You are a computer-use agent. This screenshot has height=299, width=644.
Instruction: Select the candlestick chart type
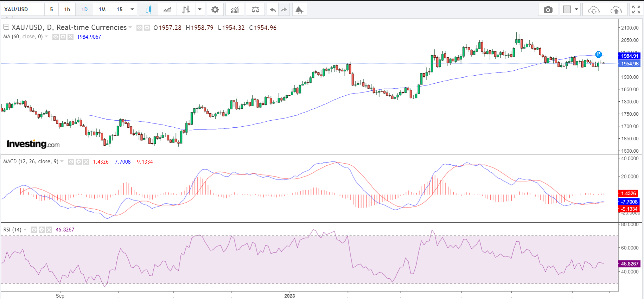(x=148, y=9)
